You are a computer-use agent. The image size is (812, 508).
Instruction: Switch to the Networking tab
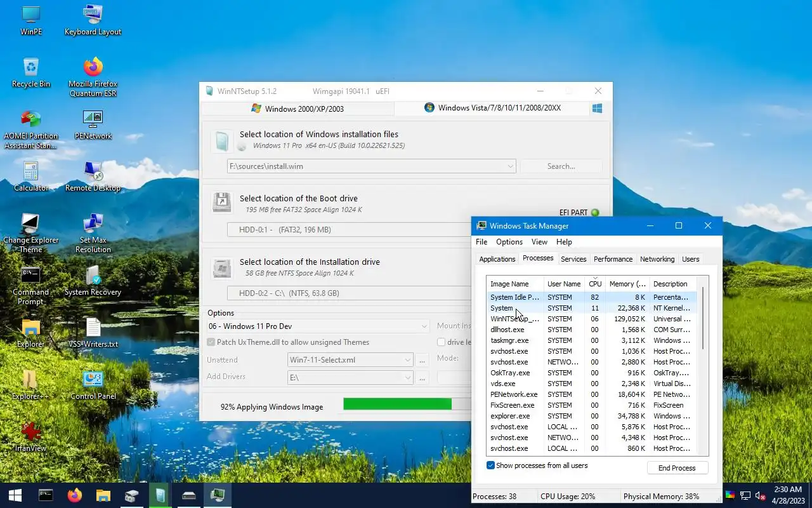pyautogui.click(x=657, y=259)
